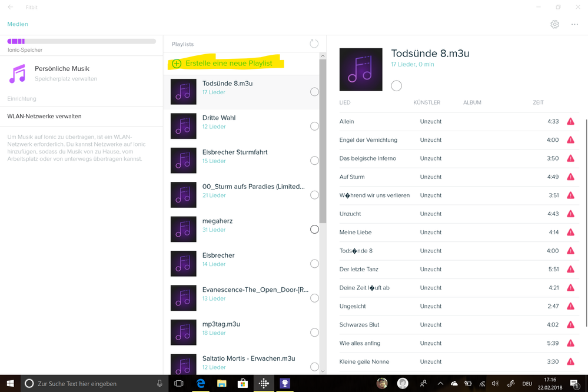Click warning icon beside Schwarzes Blut
This screenshot has height=392, width=588.
(x=570, y=324)
